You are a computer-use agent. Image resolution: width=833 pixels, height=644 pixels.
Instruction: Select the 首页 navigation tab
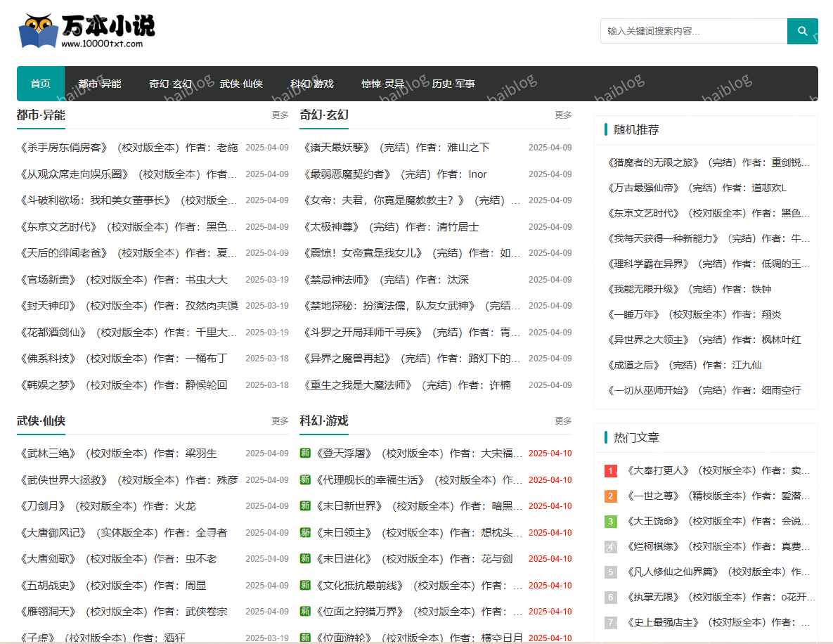click(x=40, y=83)
